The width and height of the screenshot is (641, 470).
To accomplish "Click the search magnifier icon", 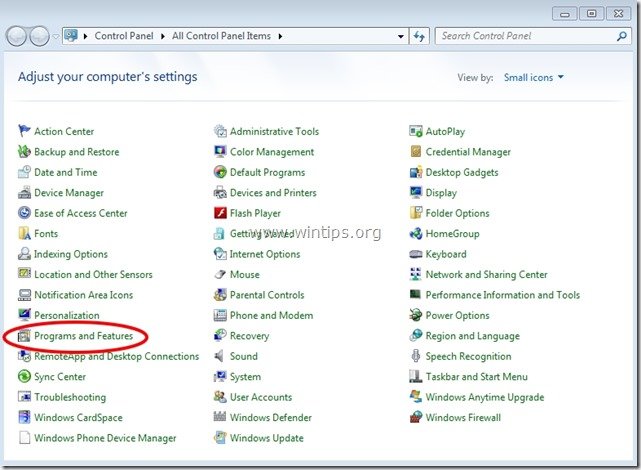I will click(x=621, y=36).
